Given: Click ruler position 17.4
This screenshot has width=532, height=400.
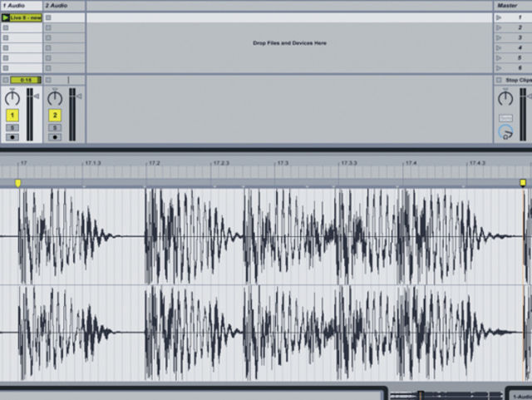Looking at the screenshot, I should pos(411,163).
